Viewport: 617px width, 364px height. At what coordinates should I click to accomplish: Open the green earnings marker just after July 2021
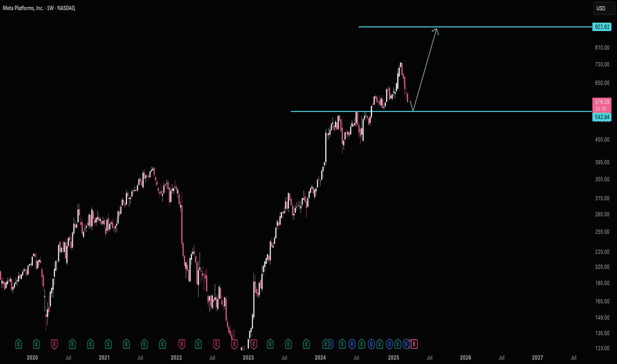[x=144, y=344]
